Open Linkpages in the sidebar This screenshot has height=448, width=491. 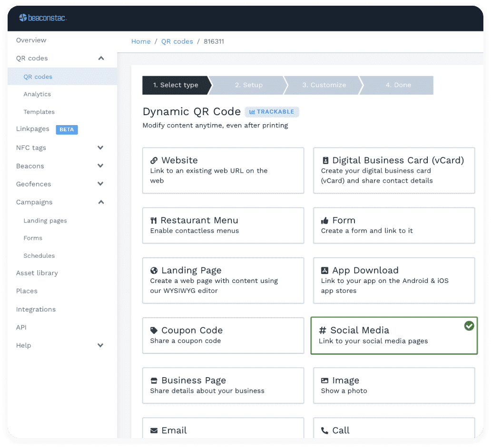[x=32, y=129]
